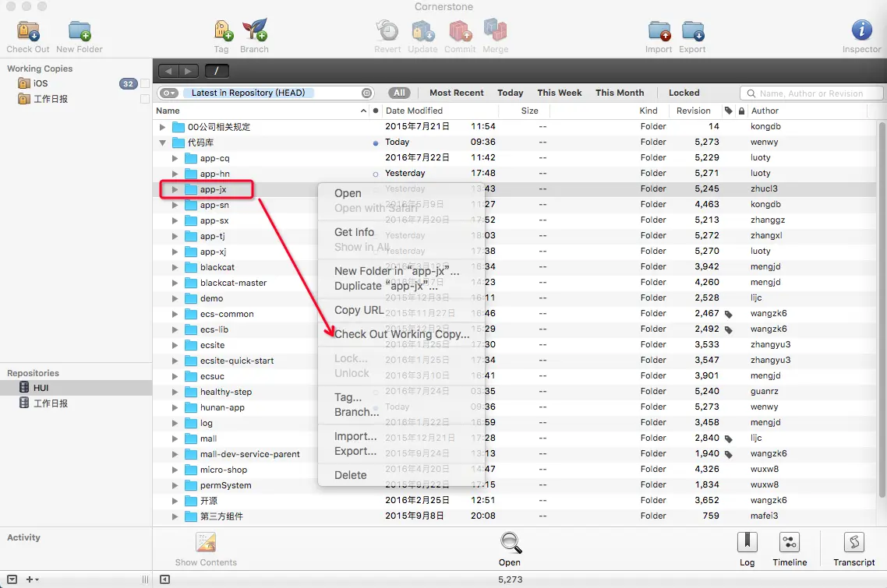Toggle checkbox next to iOS working copy
Image resolution: width=887 pixels, height=588 pixels.
click(145, 83)
